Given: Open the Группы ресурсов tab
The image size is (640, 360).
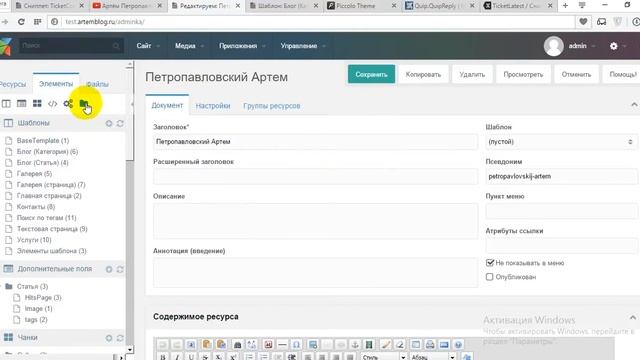Looking at the screenshot, I should 272,106.
